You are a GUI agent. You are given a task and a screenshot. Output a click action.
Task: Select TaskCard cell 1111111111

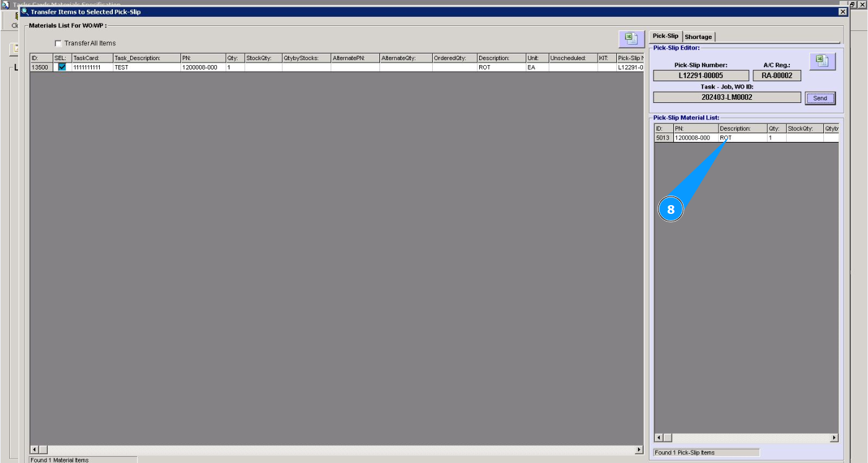tap(92, 67)
